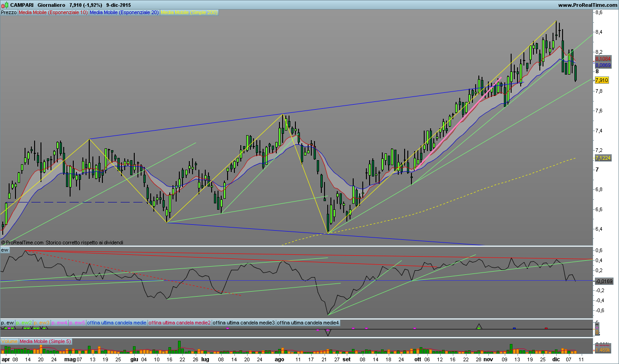Click the 8,6 price scale label
619x364 pixels.
pos(599,13)
